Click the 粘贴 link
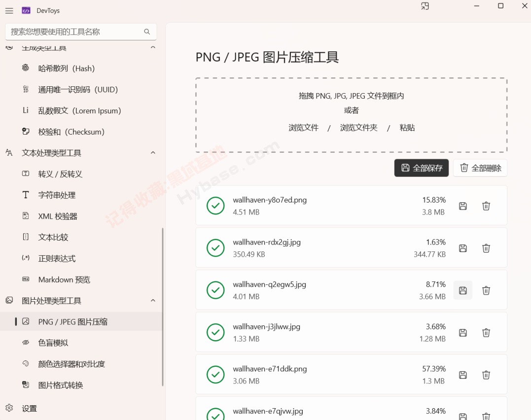 pos(407,128)
